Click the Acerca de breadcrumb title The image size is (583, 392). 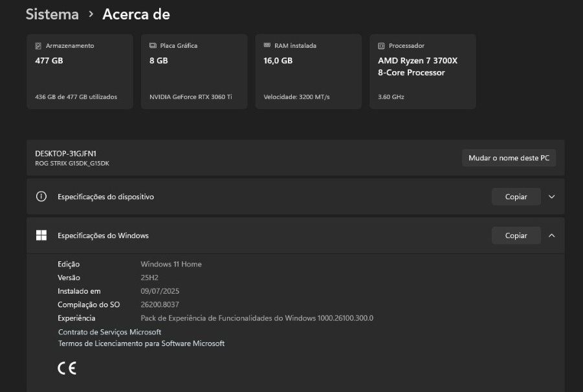tap(136, 14)
